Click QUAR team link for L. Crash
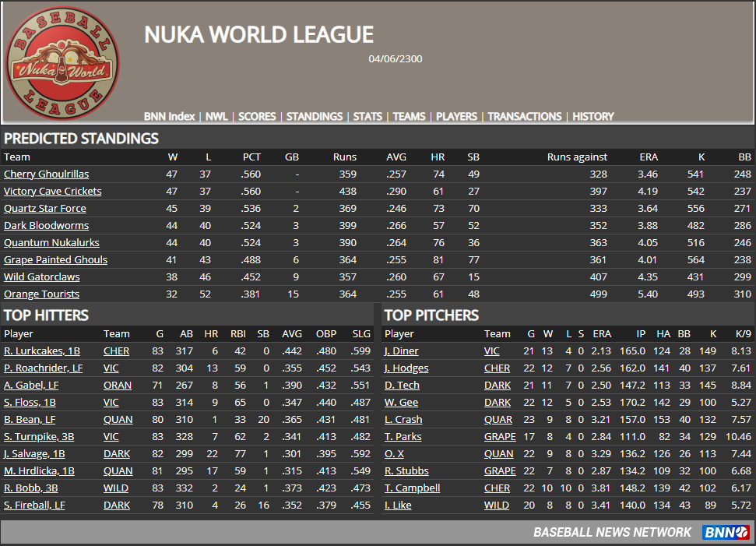This screenshot has height=546, width=756. pyautogui.click(x=498, y=420)
